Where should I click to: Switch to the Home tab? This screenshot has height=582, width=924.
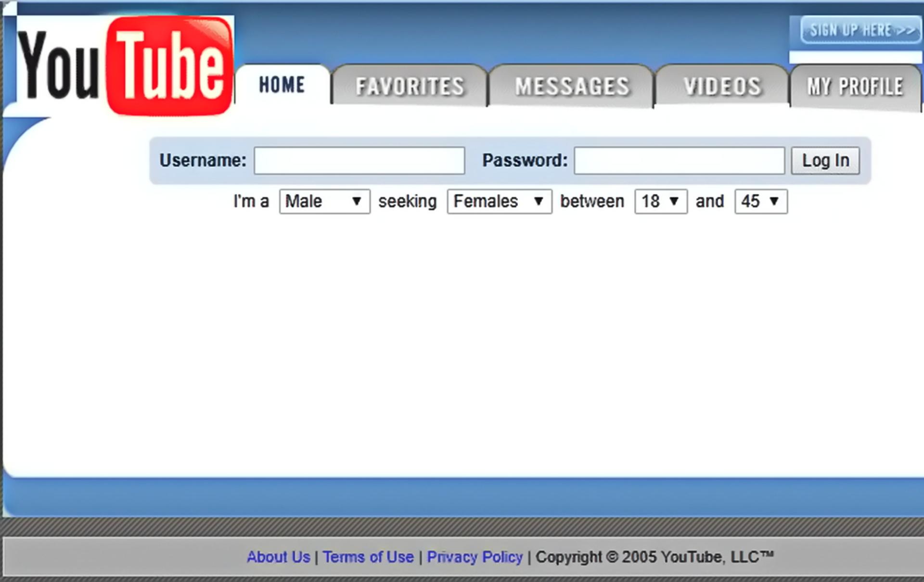pyautogui.click(x=282, y=85)
